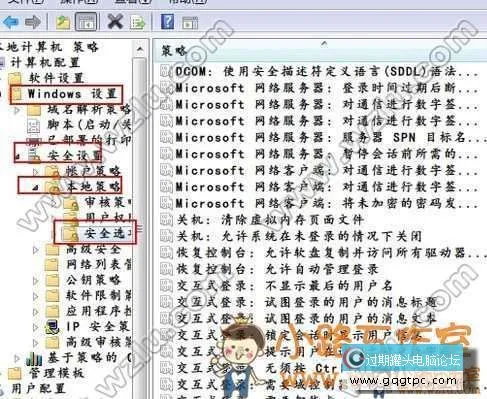Click folder icon beside 安全选项

[71, 233]
